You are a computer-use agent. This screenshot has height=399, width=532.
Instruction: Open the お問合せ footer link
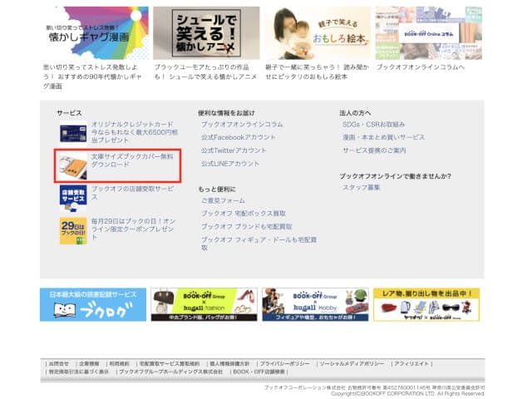59,364
